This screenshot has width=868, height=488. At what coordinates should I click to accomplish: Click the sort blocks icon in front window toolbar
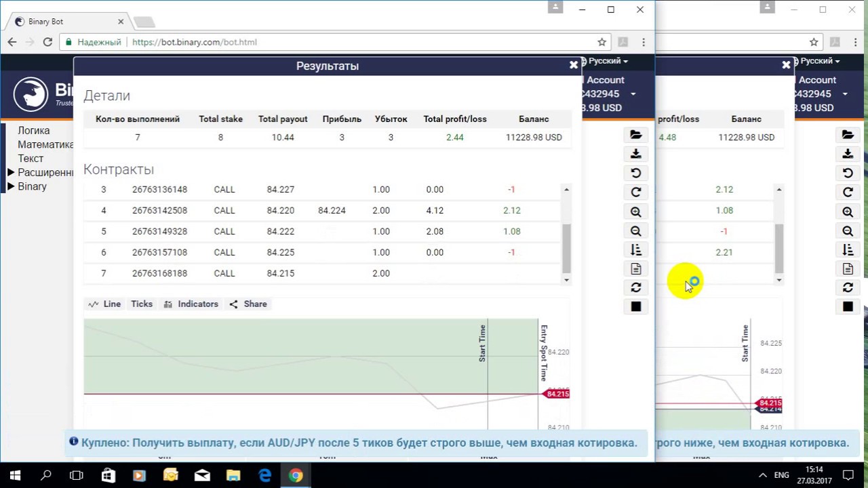coord(636,249)
